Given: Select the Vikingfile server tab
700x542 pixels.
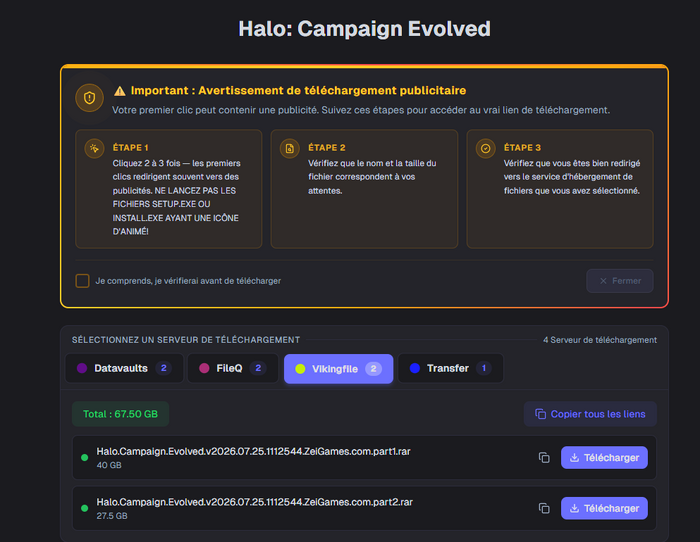Looking at the screenshot, I should [338, 369].
